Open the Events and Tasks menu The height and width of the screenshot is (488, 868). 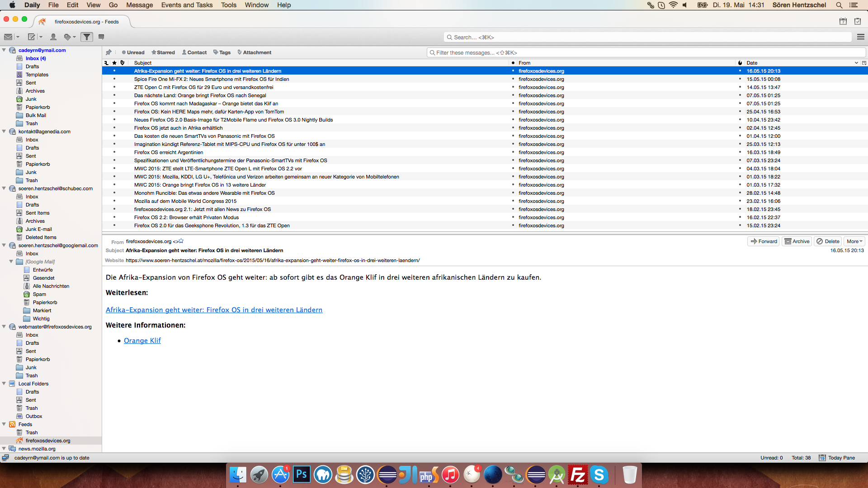click(x=187, y=5)
